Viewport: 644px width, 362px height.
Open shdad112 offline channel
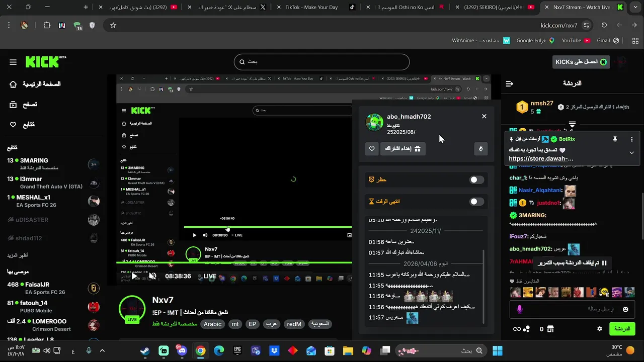click(53, 238)
